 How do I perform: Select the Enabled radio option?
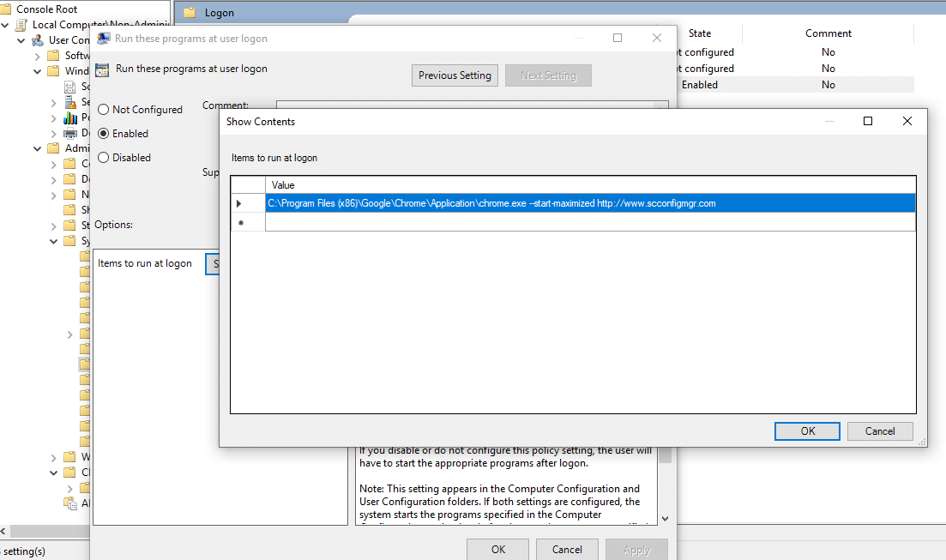click(x=103, y=134)
